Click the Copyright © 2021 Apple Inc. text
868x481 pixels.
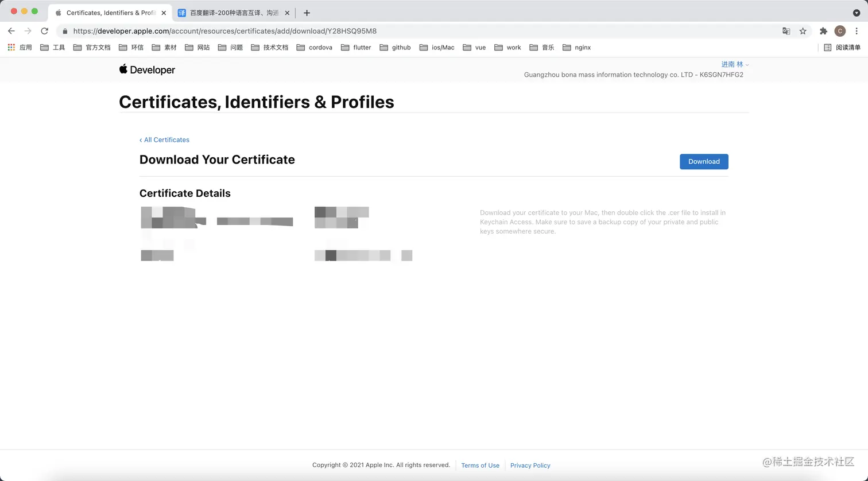coord(381,465)
